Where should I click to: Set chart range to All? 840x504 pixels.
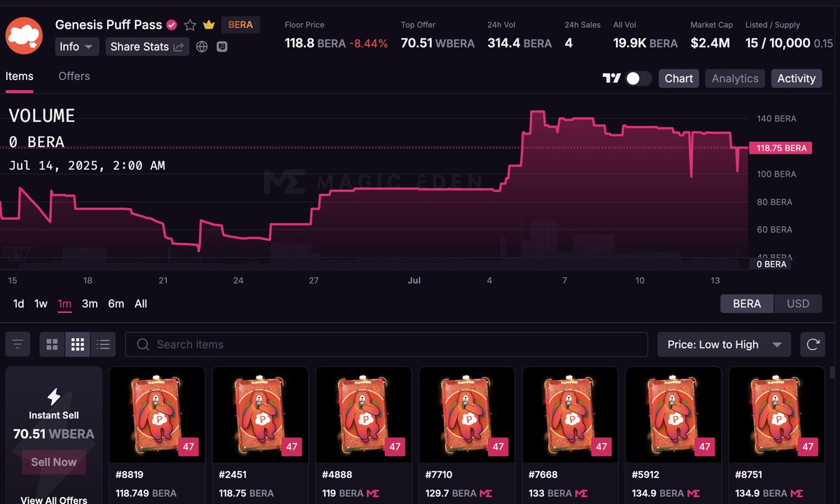coord(141,304)
